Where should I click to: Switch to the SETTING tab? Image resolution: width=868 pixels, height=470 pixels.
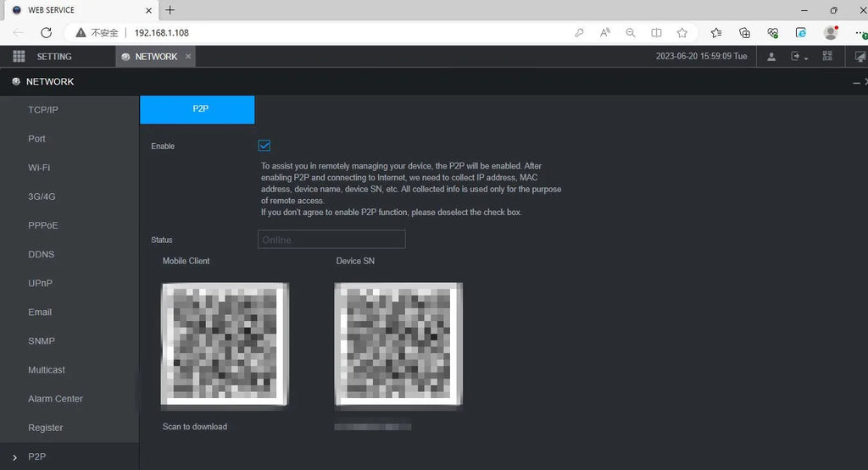[x=53, y=57]
